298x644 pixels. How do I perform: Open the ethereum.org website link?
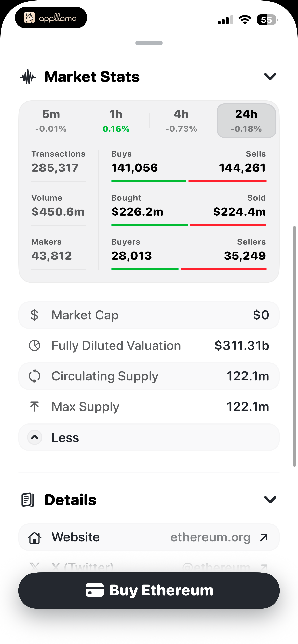[210, 537]
